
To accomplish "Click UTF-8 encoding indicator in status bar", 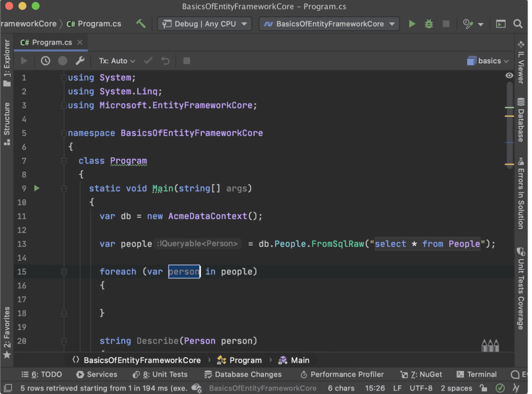I will (421, 388).
